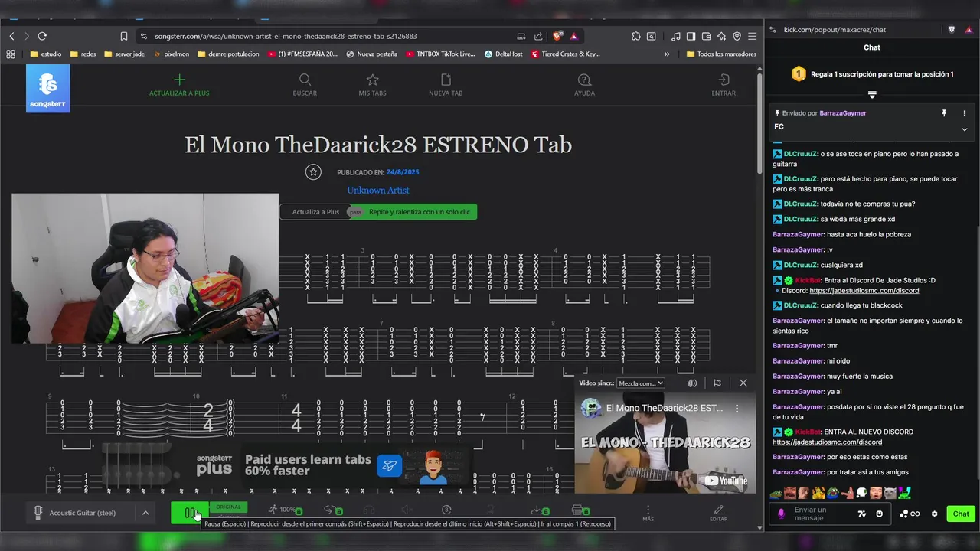Open YouTube video options three dots
The image size is (980, 551).
737,409
